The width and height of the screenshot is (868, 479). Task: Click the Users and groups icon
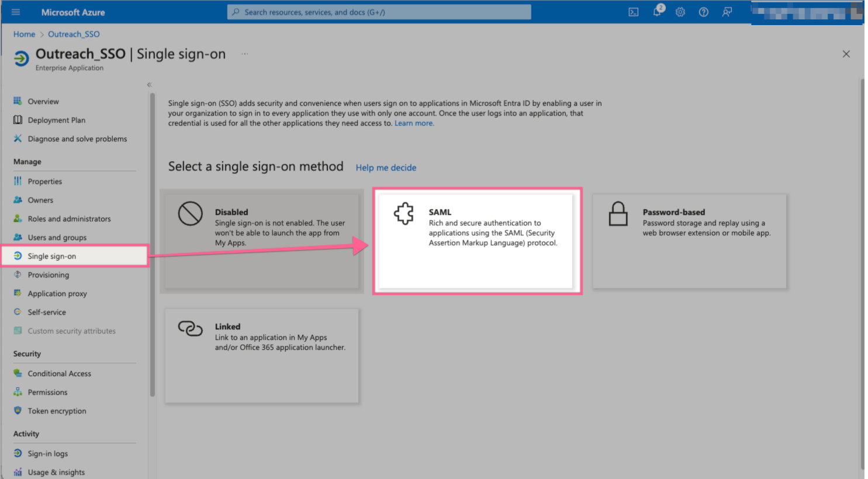(x=18, y=237)
